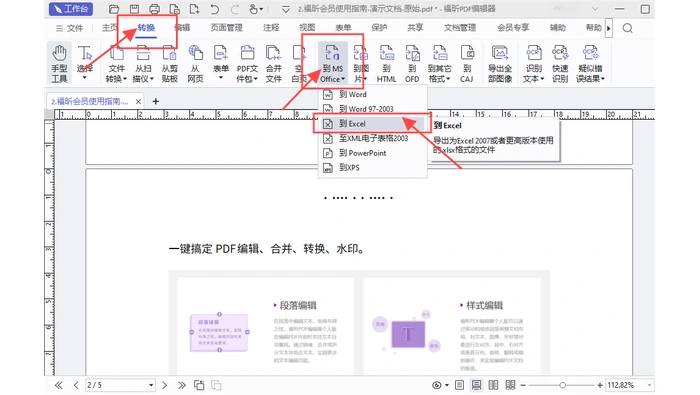Open the 会员专享 tab

[x=513, y=28]
